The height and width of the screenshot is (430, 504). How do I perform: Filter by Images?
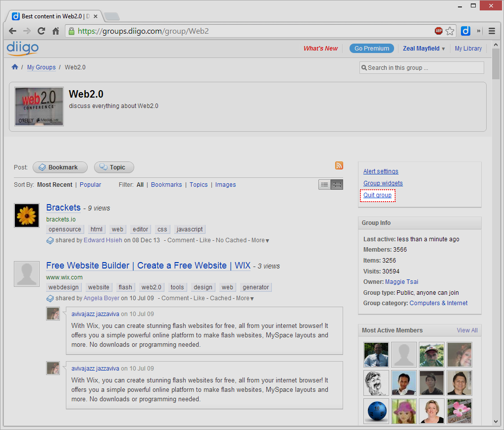tap(226, 185)
